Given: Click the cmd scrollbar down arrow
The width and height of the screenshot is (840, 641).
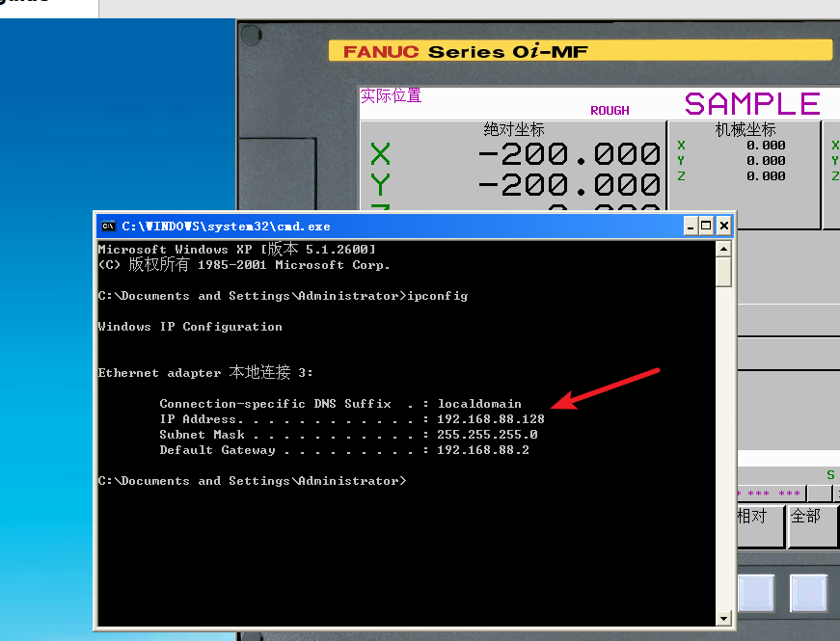Looking at the screenshot, I should pyautogui.click(x=723, y=619).
